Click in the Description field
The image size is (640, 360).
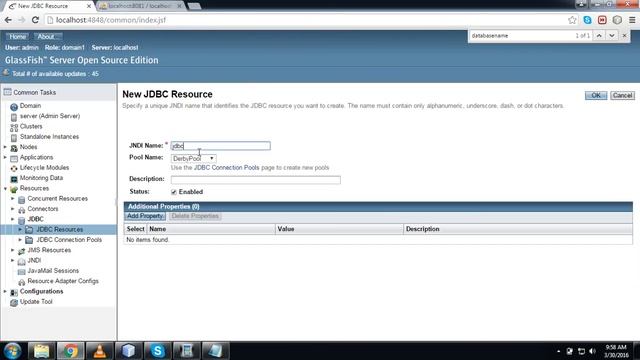256,180
